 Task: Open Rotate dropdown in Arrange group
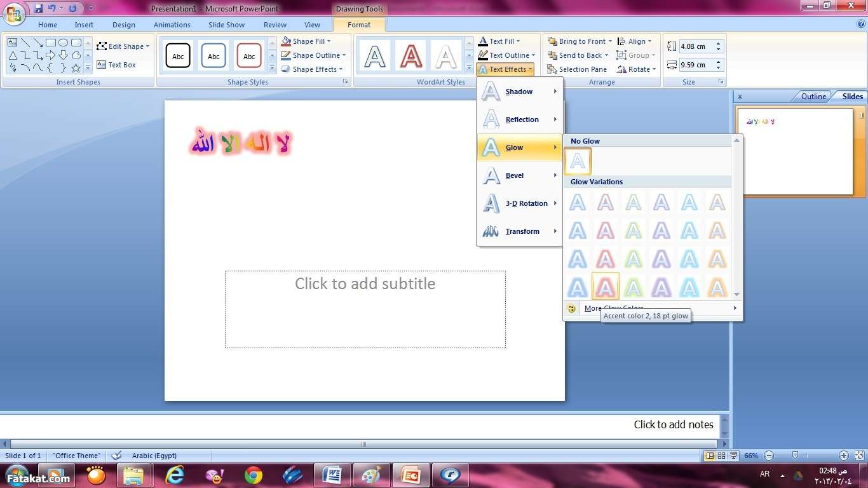pos(636,69)
